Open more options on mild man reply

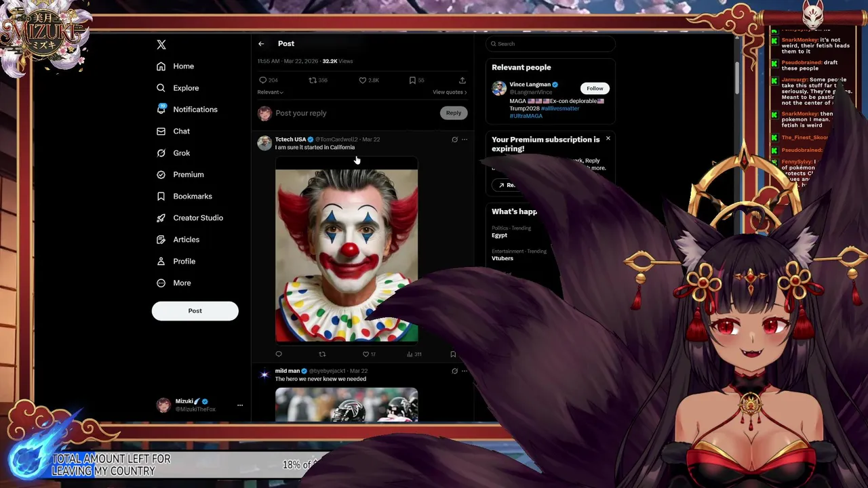point(465,371)
